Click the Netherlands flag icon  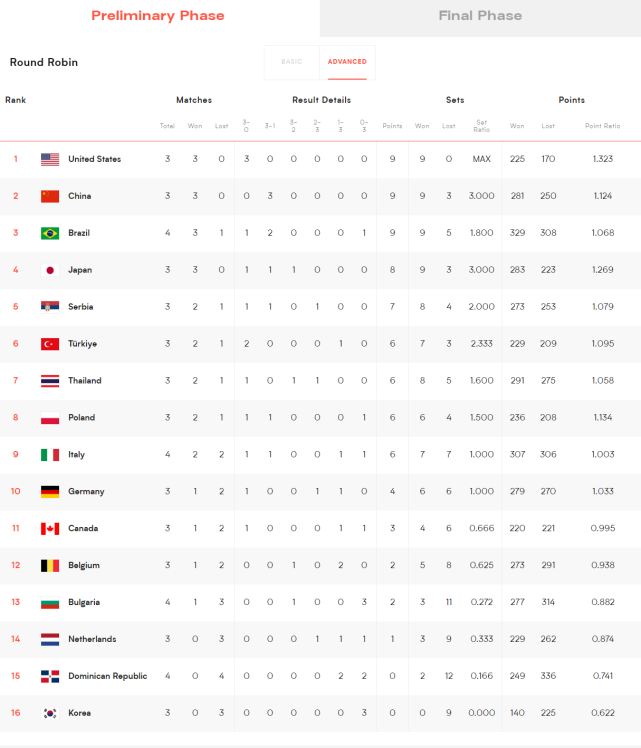click(50, 639)
